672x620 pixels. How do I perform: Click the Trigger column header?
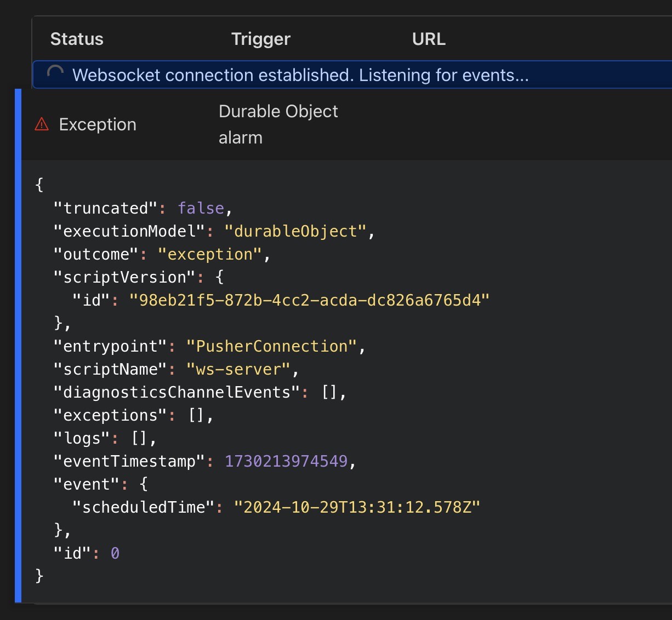pos(261,39)
